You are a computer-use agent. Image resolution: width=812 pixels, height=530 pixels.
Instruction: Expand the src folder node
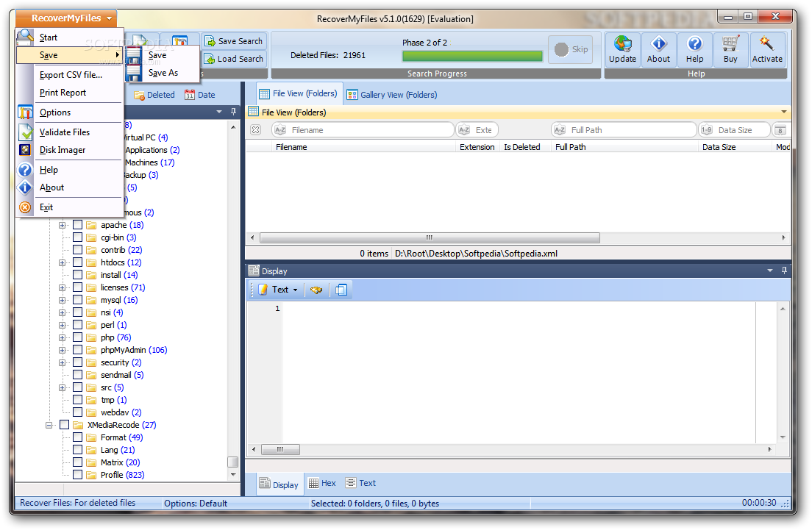62,387
